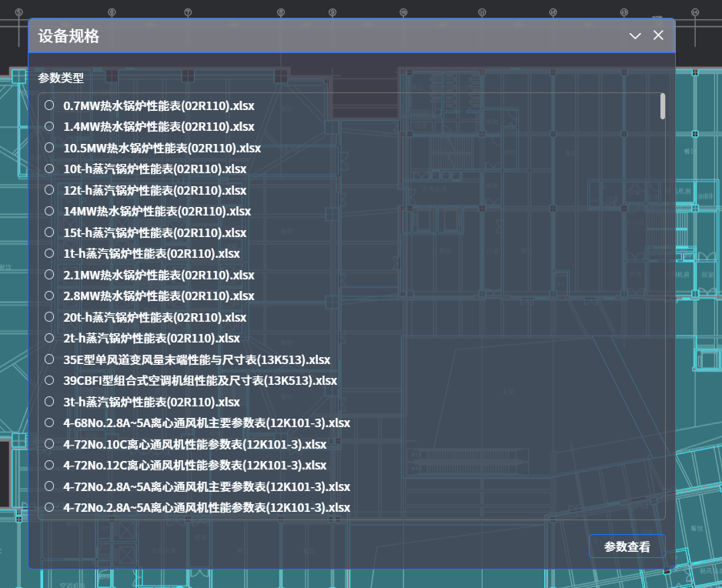
Task: Choose 12t-h蒸汽锅炉性能表 radio option
Action: point(49,189)
